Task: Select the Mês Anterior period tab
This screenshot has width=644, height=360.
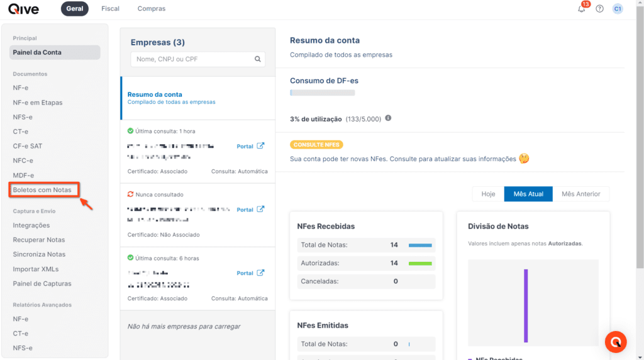Action: pos(580,194)
